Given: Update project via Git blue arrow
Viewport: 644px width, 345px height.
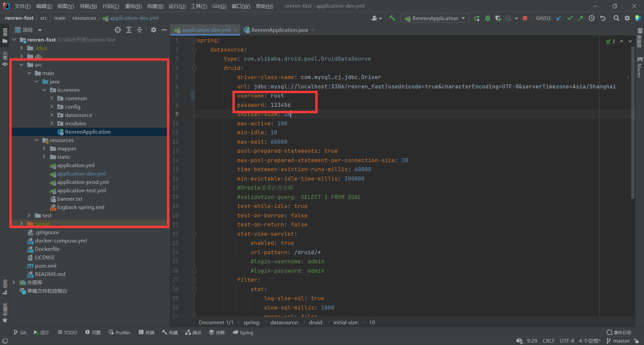Looking at the screenshot, I should pos(559,18).
